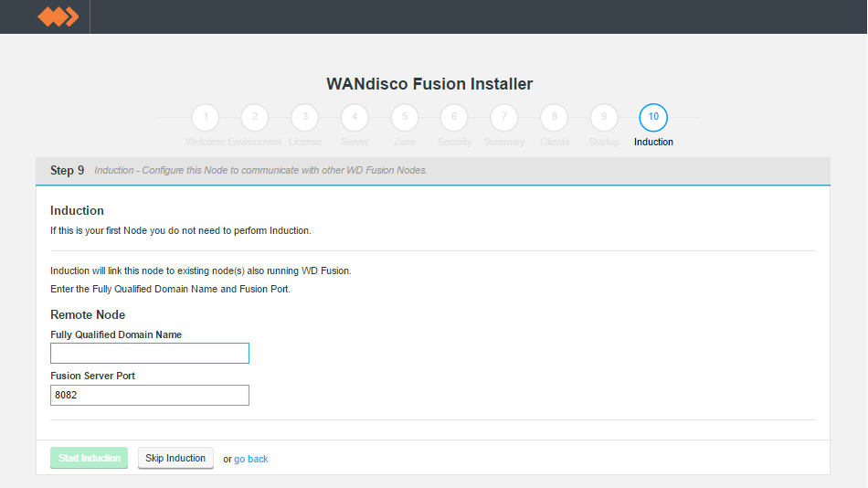
Task: Select step 10 Induction circle
Action: pos(653,117)
